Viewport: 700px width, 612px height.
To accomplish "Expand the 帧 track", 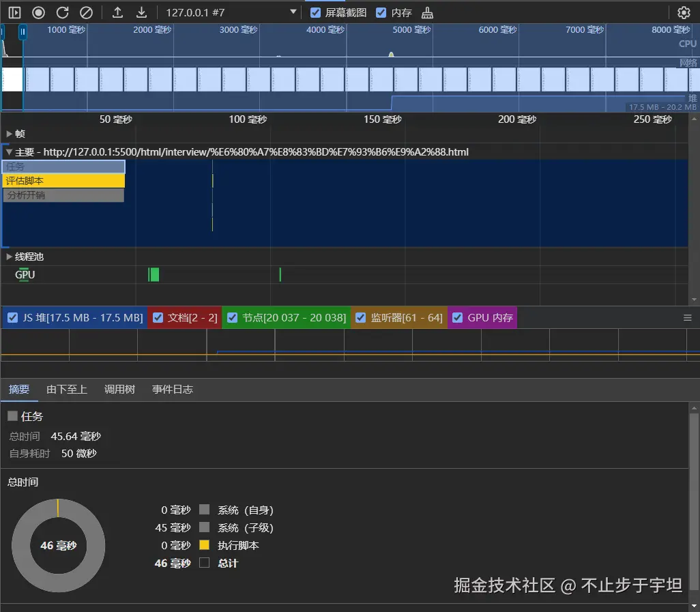I will 9,134.
